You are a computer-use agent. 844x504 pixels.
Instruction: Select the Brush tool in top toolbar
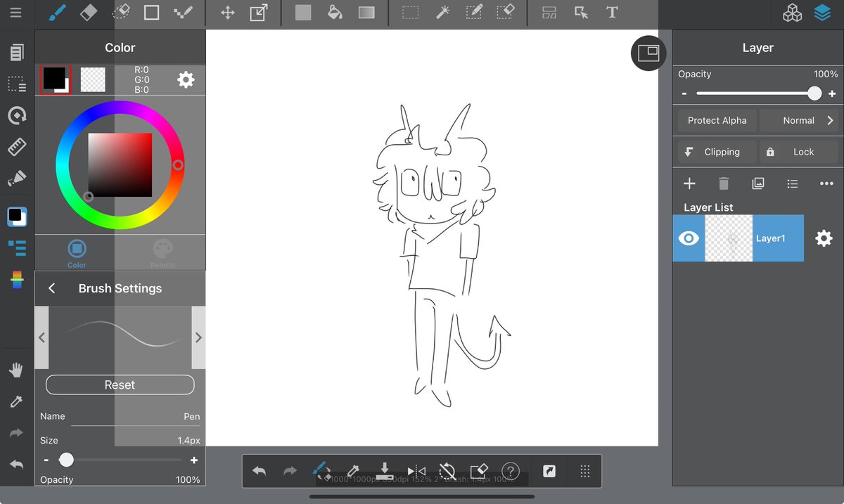(57, 12)
